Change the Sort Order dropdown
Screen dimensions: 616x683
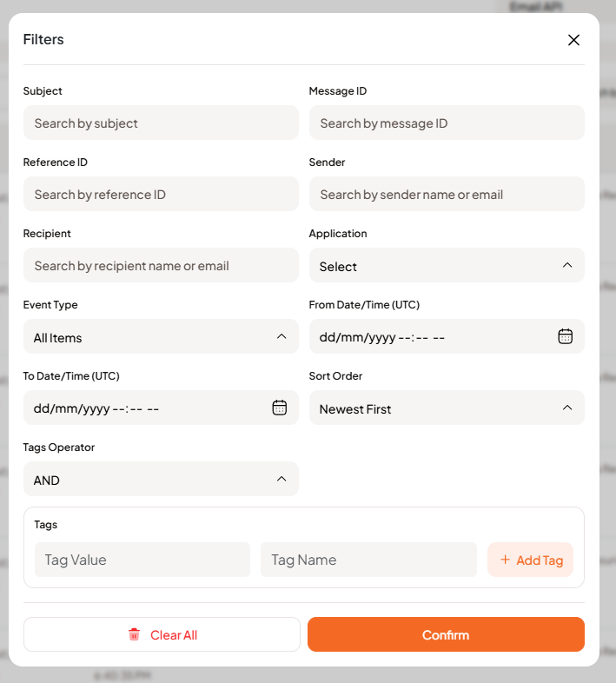tap(447, 408)
